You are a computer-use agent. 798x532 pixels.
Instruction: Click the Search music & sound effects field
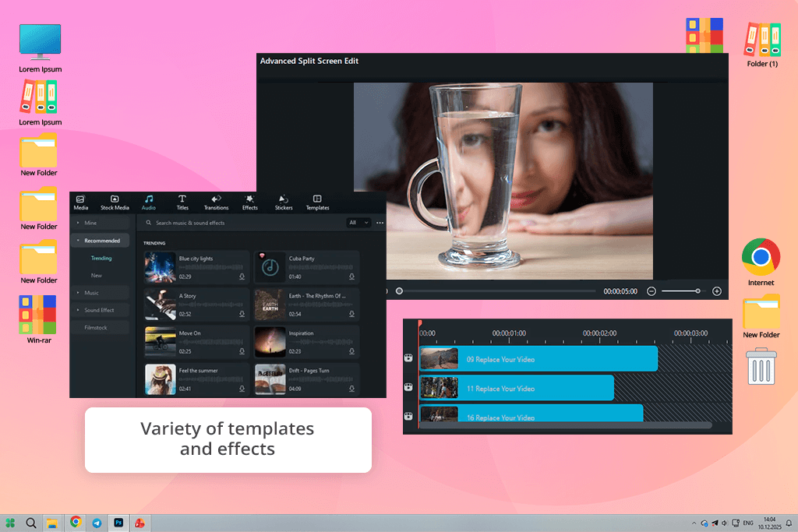[244, 223]
